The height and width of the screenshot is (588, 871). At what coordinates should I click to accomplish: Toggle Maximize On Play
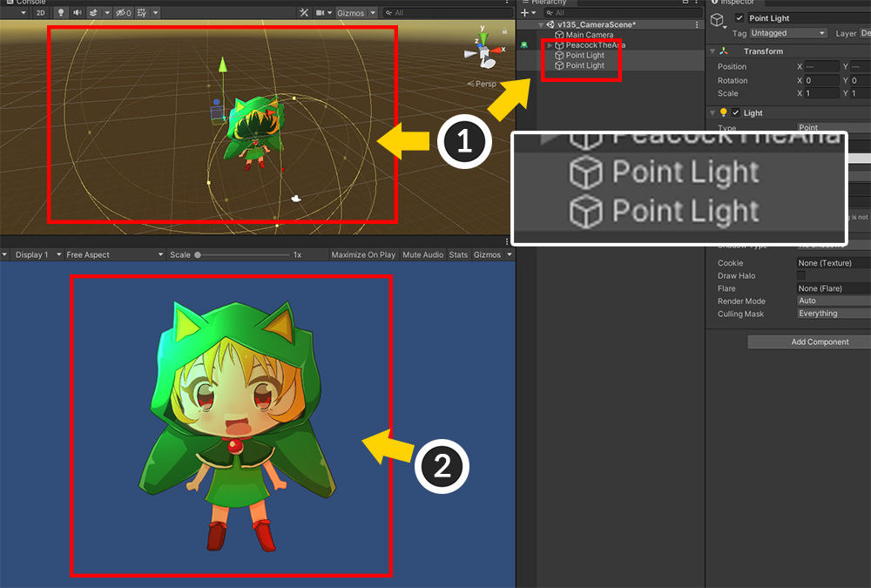click(x=363, y=254)
